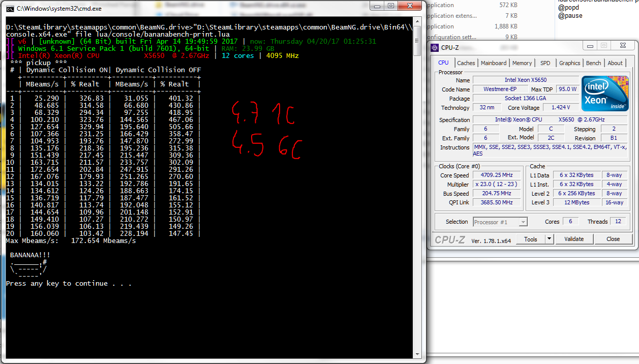
Task: Click the Close button in CPU-Z
Action: (613, 239)
